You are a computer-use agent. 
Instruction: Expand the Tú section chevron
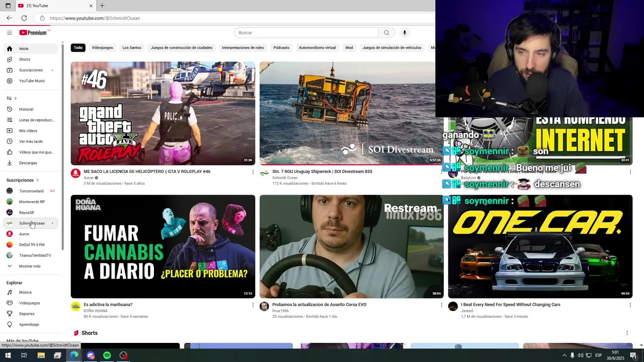16,99
